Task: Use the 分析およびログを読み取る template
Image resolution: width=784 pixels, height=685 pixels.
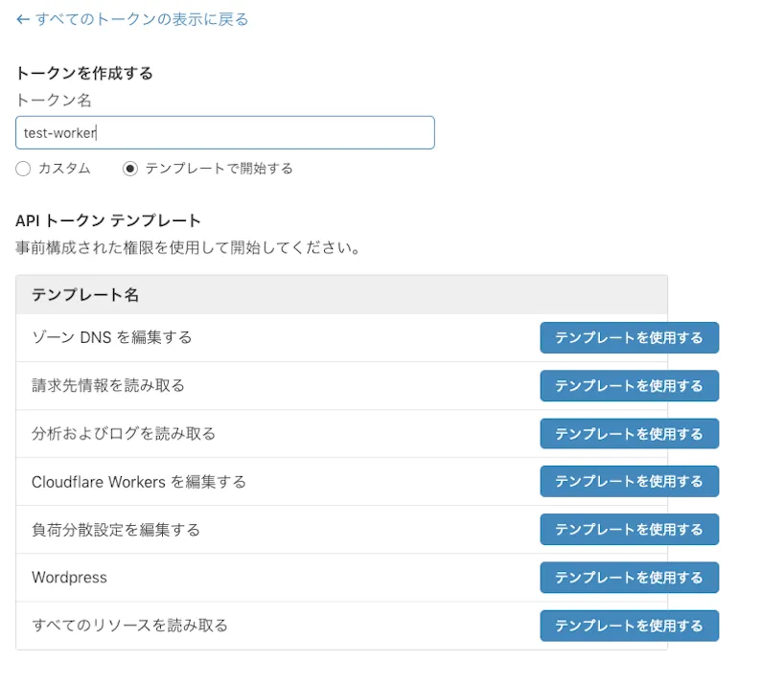Action: [x=629, y=433]
